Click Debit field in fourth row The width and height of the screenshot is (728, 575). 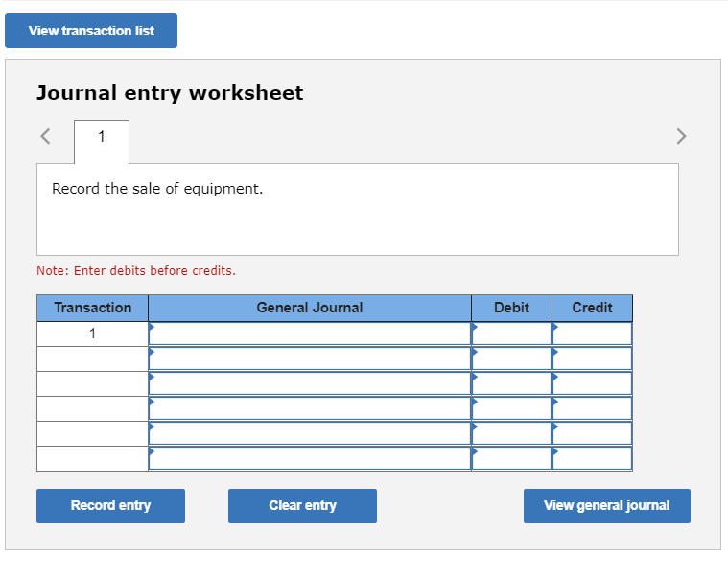(511, 408)
